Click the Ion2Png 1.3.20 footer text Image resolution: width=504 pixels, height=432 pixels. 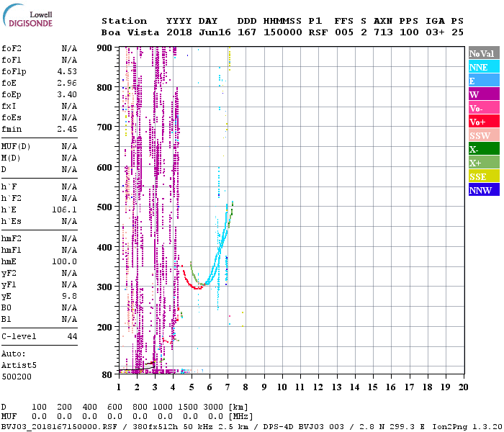coord(467,427)
